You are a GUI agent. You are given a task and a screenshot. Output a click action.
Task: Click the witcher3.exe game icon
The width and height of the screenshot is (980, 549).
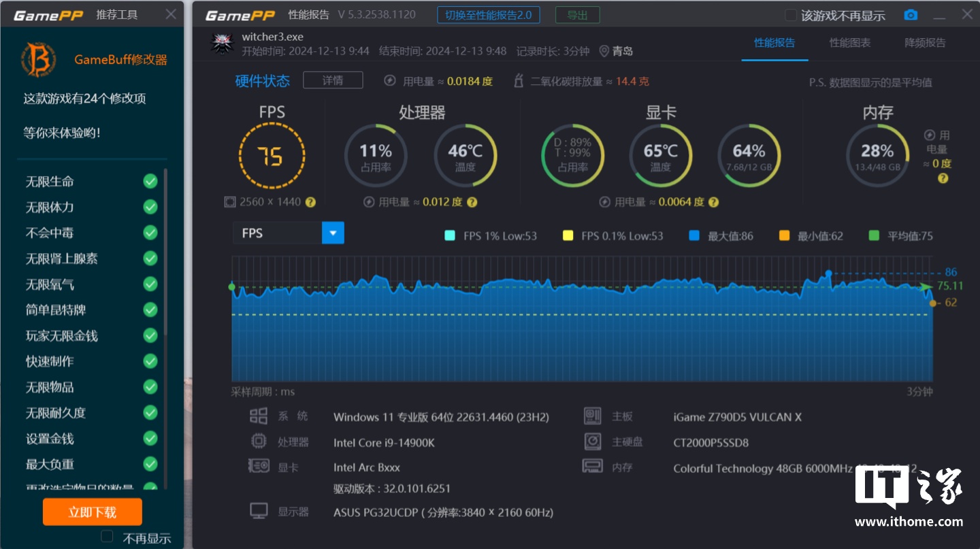[222, 44]
